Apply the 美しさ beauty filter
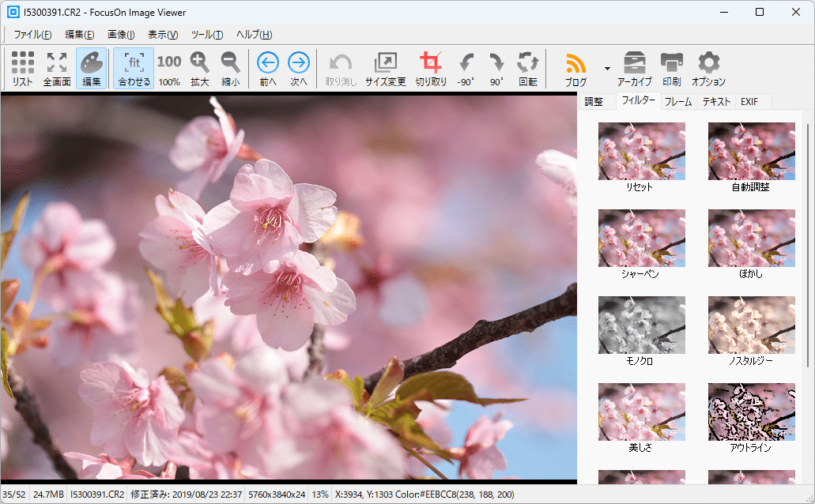The image size is (815, 504). click(x=641, y=419)
